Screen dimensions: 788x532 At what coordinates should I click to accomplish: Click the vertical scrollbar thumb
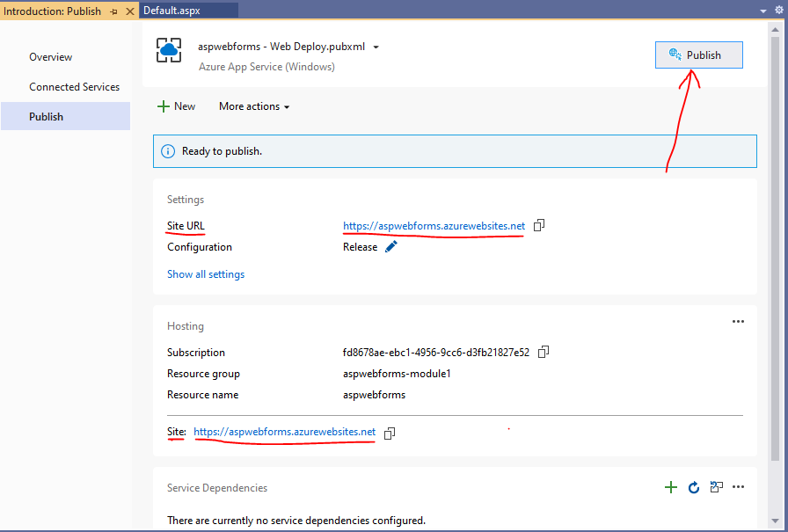point(775,248)
